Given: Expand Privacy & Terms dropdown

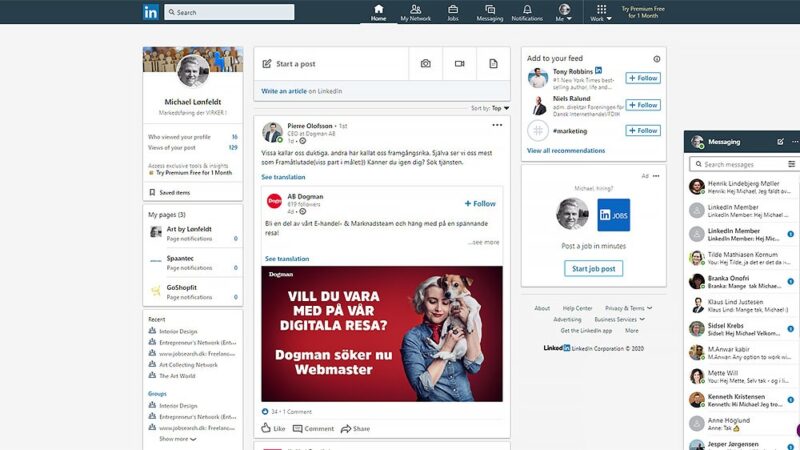Looking at the screenshot, I should [x=629, y=308].
